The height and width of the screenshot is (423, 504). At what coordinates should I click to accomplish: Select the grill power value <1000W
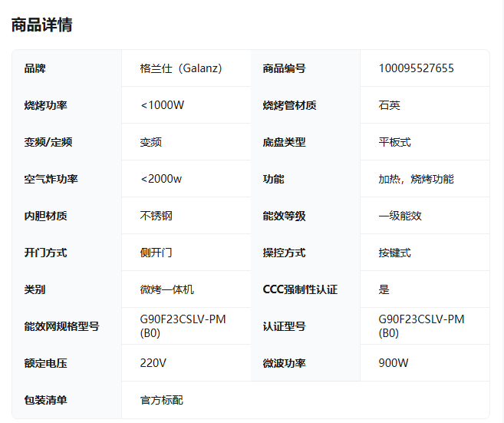pos(162,105)
